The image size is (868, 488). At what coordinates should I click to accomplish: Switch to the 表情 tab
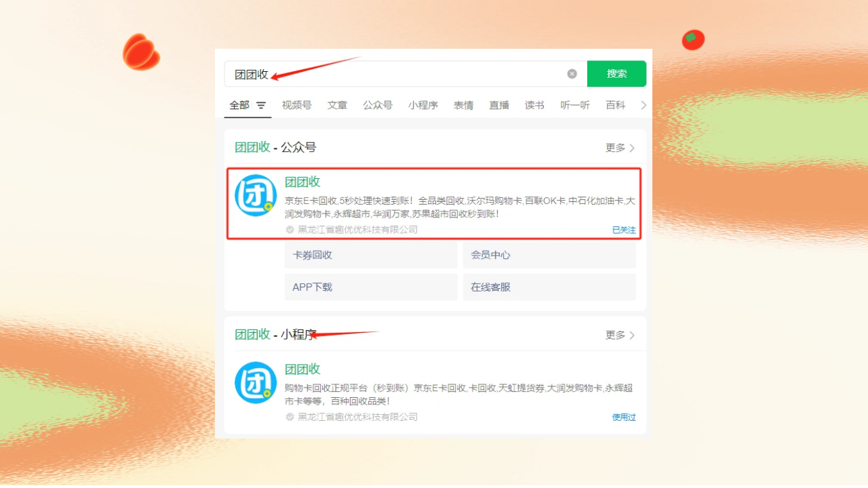point(464,105)
